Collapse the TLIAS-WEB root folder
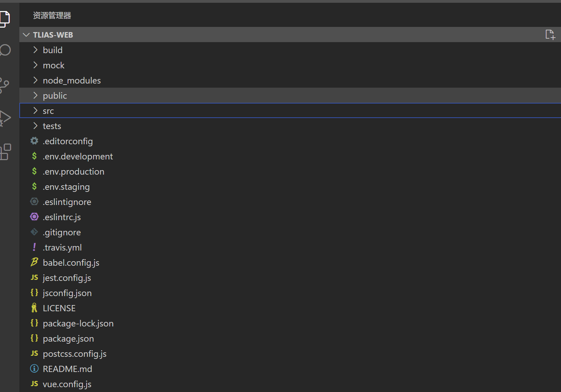This screenshot has height=392, width=561. tap(26, 35)
